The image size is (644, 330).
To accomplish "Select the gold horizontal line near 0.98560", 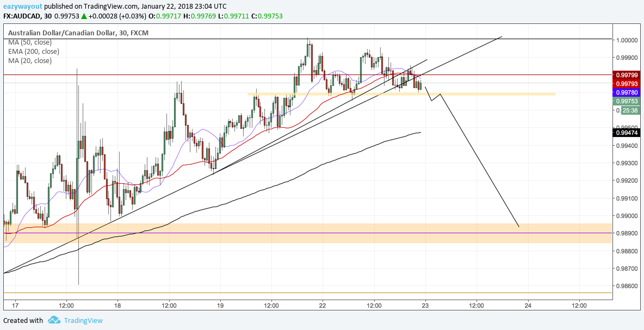I will [x=307, y=292].
